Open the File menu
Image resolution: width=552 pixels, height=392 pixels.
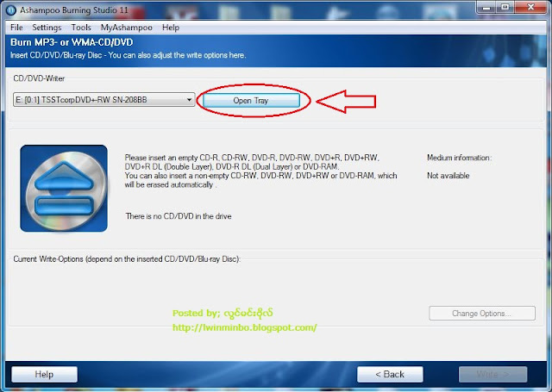[x=16, y=28]
